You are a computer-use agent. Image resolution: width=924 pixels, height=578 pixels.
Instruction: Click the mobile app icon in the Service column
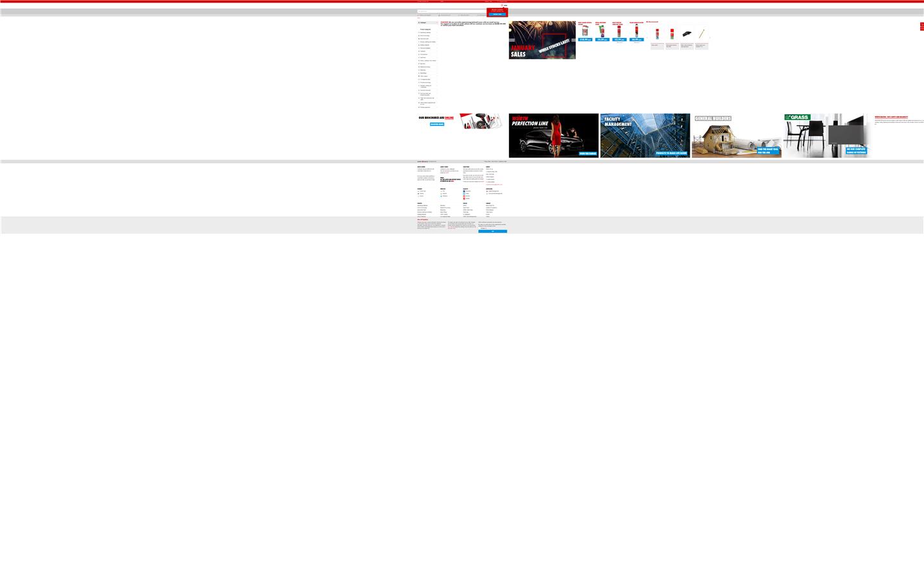click(x=441, y=191)
